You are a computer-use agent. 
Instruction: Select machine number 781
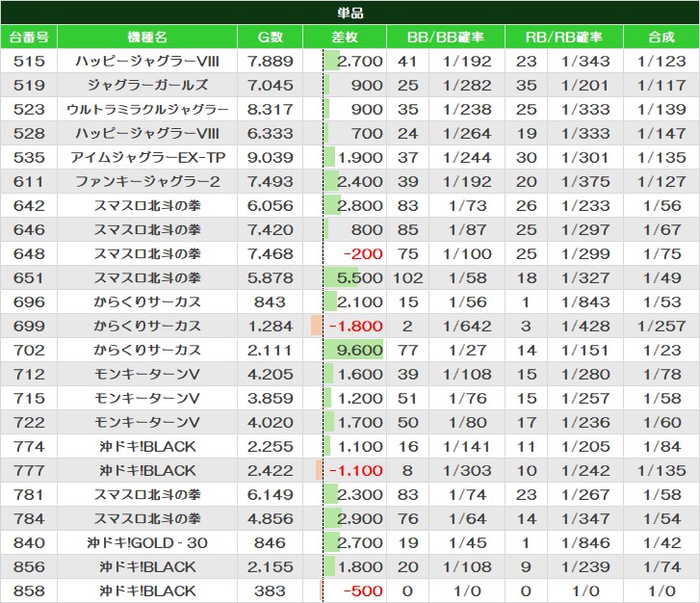click(x=29, y=495)
